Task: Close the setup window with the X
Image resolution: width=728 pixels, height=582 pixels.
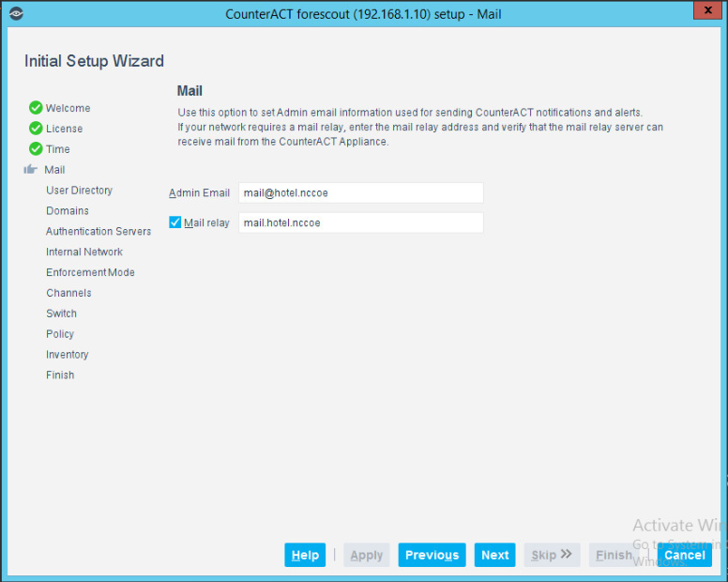Action: (x=708, y=9)
